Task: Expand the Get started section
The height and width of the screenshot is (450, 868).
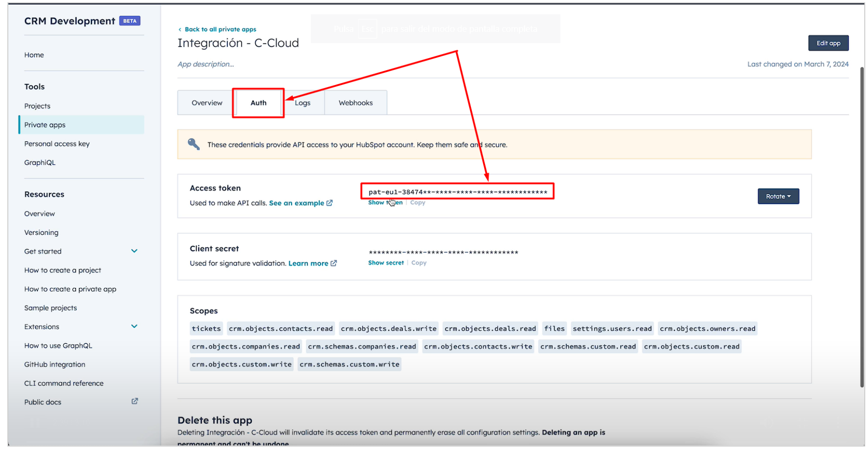Action: coord(134,251)
